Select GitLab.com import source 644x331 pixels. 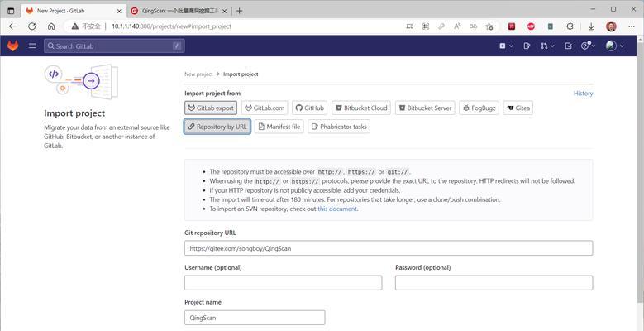coord(265,108)
